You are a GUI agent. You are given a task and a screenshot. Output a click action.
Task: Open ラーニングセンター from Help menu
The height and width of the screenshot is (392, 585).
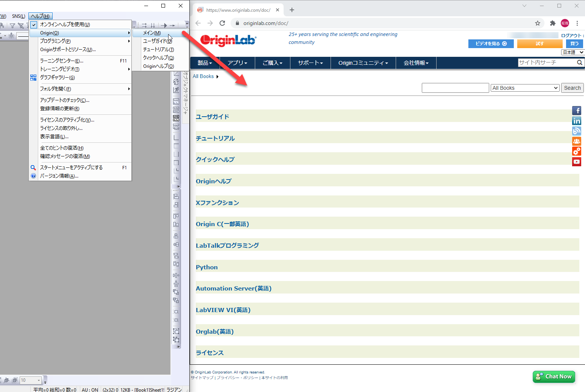click(80, 61)
